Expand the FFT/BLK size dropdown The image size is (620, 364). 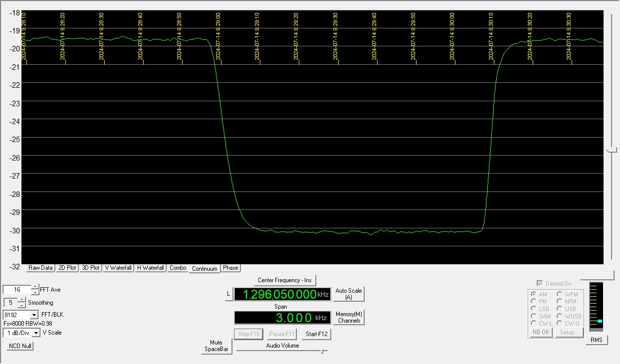34,315
